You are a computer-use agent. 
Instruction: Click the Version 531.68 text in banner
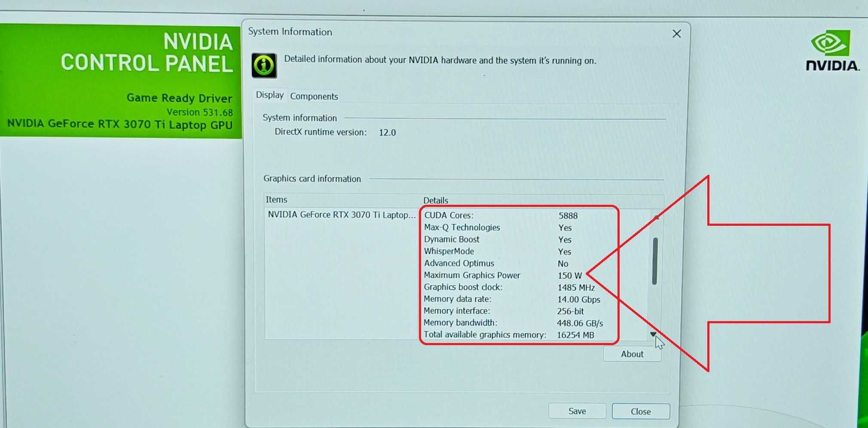tap(200, 112)
